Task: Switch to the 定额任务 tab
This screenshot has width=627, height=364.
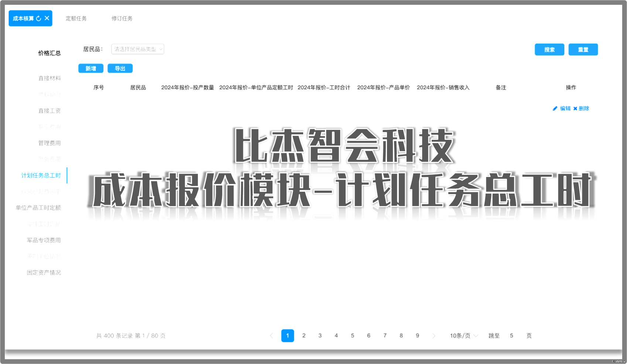Action: [76, 18]
